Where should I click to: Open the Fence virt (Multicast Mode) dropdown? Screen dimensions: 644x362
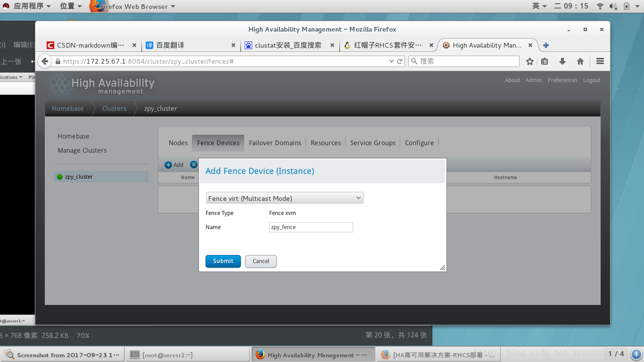click(285, 198)
